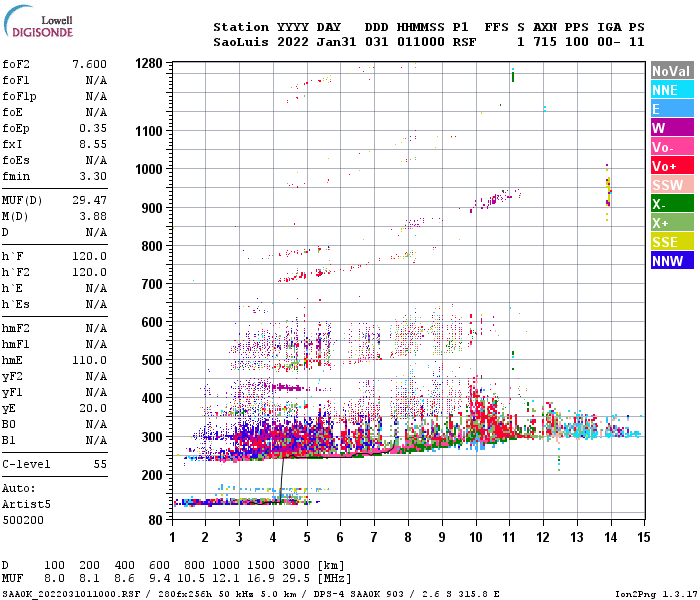Viewport: 700px width, 600px height.
Task: Click the hmF2 label
Action: click(x=16, y=329)
